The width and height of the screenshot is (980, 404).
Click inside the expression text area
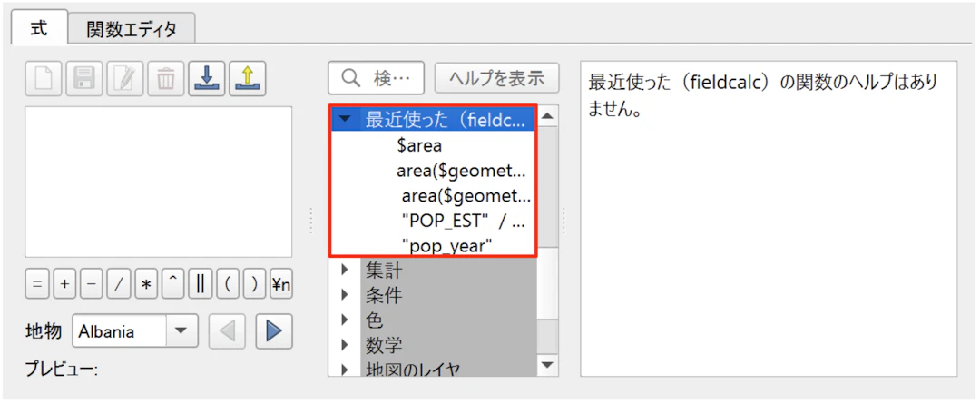pos(158,182)
